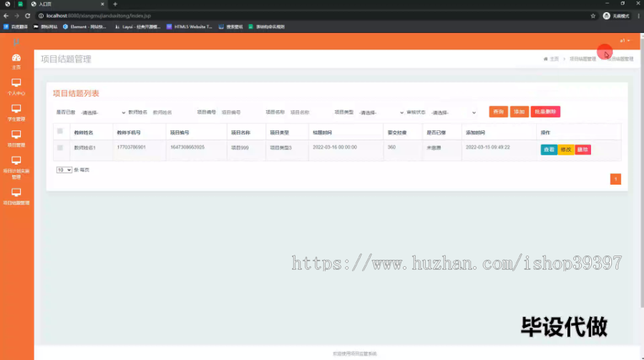Click the red 删除 button in row

(582, 150)
